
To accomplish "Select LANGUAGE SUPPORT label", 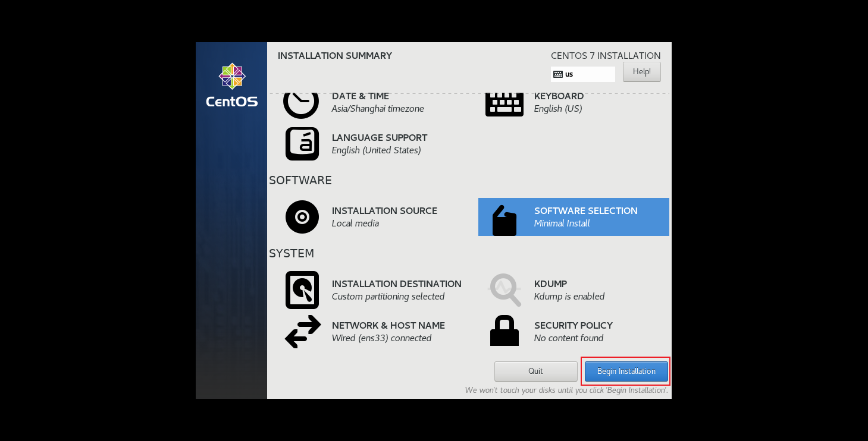I will [x=380, y=138].
